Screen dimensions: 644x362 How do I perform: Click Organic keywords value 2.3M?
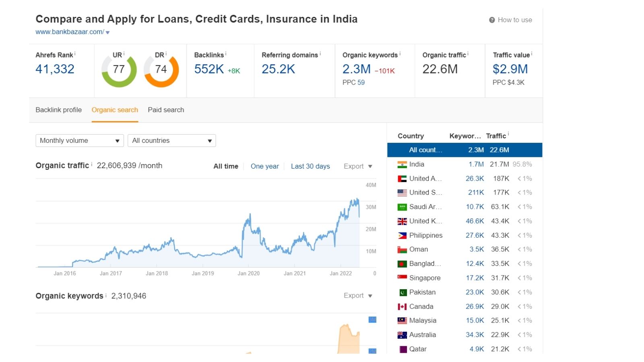tap(357, 69)
